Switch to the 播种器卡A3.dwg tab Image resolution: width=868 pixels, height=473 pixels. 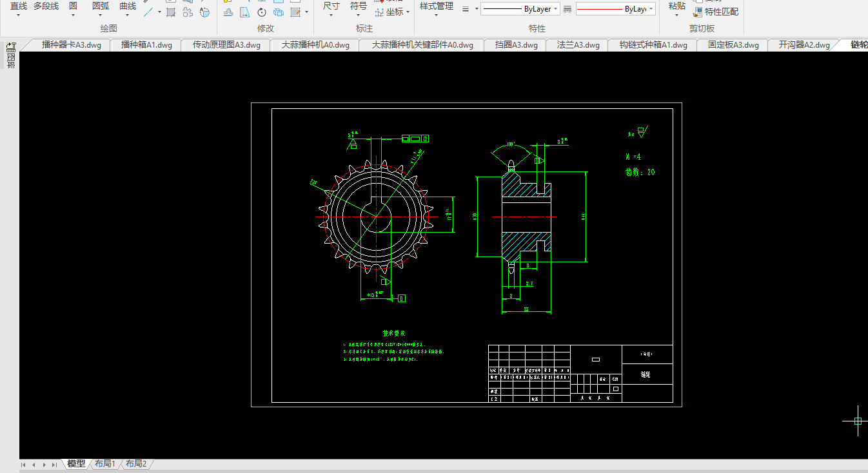point(71,45)
